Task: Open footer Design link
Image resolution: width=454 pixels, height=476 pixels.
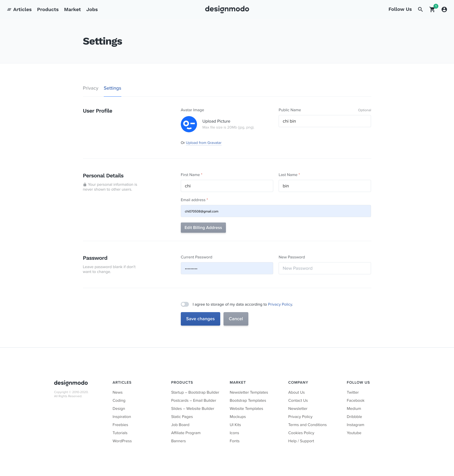Action: pos(119,409)
